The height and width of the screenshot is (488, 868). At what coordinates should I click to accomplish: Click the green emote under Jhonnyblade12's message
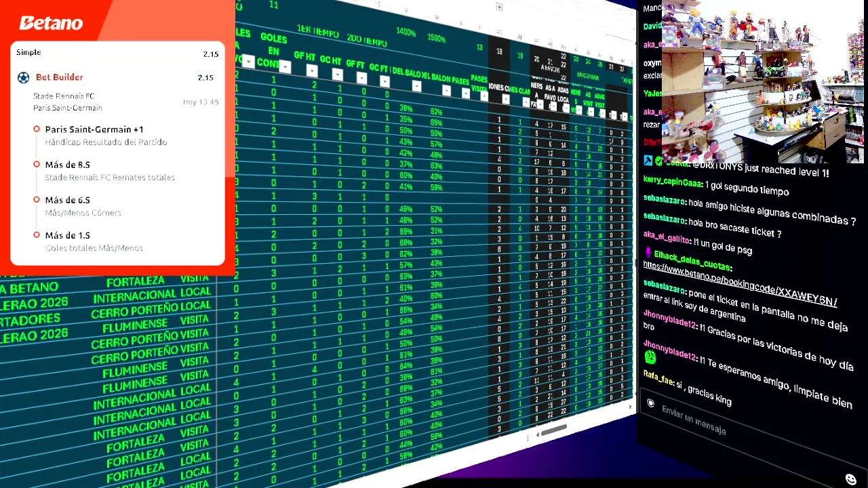tap(650, 357)
